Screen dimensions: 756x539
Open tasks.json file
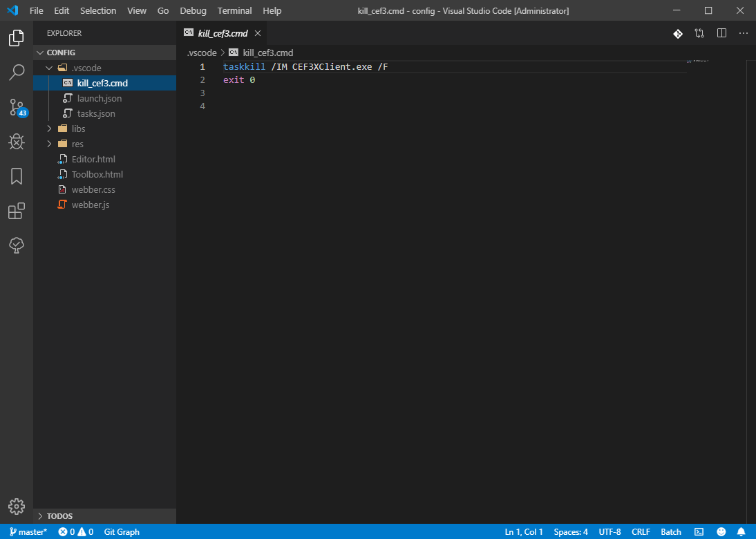click(x=104, y=113)
